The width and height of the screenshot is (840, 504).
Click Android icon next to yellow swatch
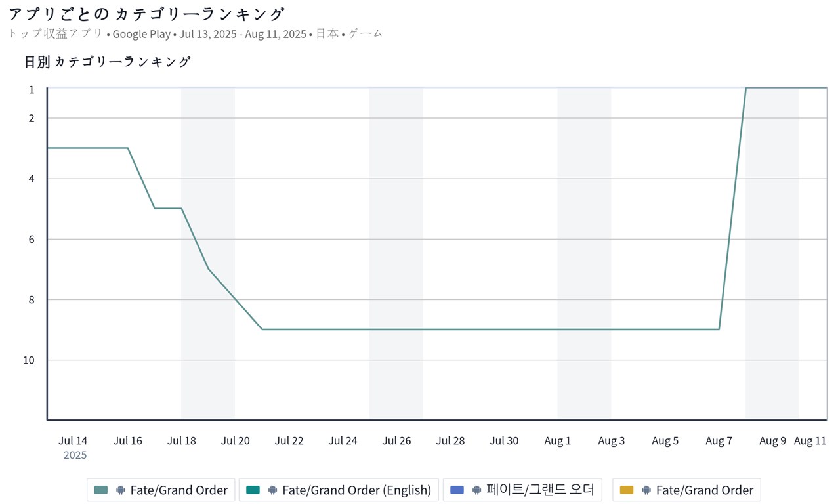[646, 490]
